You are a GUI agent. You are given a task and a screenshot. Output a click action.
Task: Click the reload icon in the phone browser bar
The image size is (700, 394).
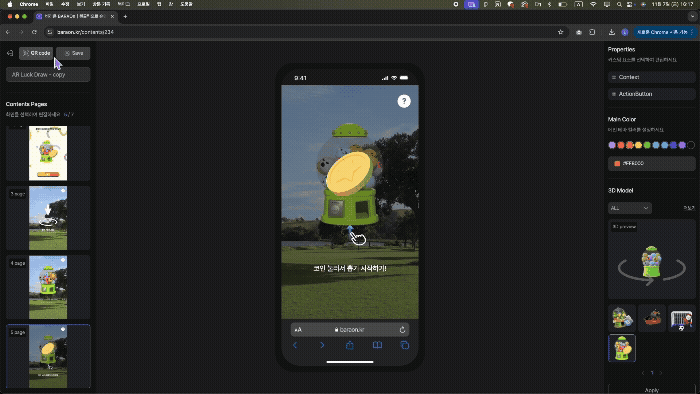pyautogui.click(x=402, y=330)
